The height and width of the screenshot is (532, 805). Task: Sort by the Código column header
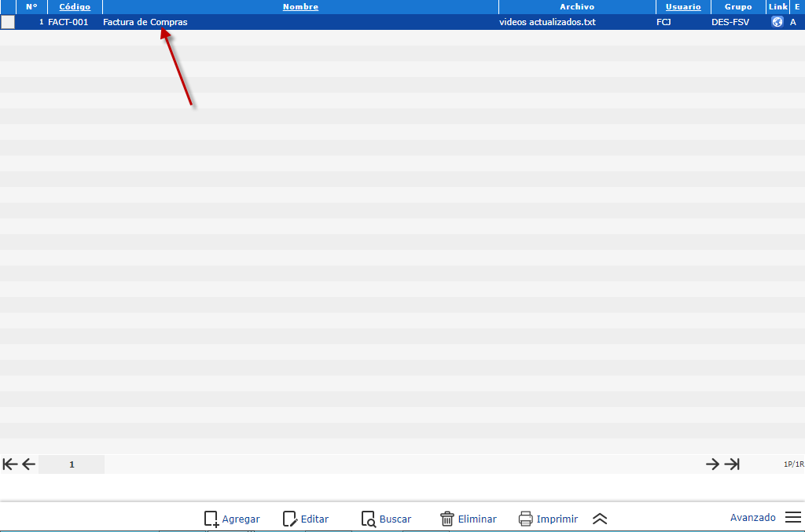coord(75,6)
